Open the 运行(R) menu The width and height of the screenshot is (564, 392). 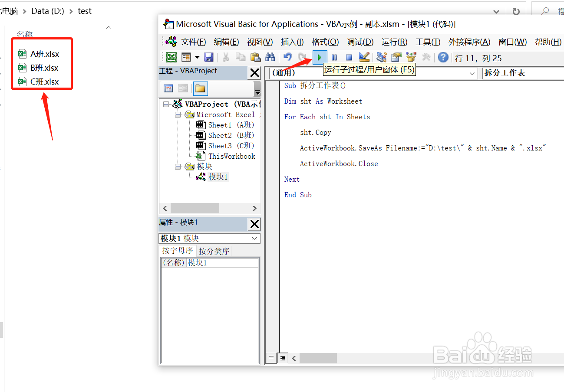click(394, 42)
